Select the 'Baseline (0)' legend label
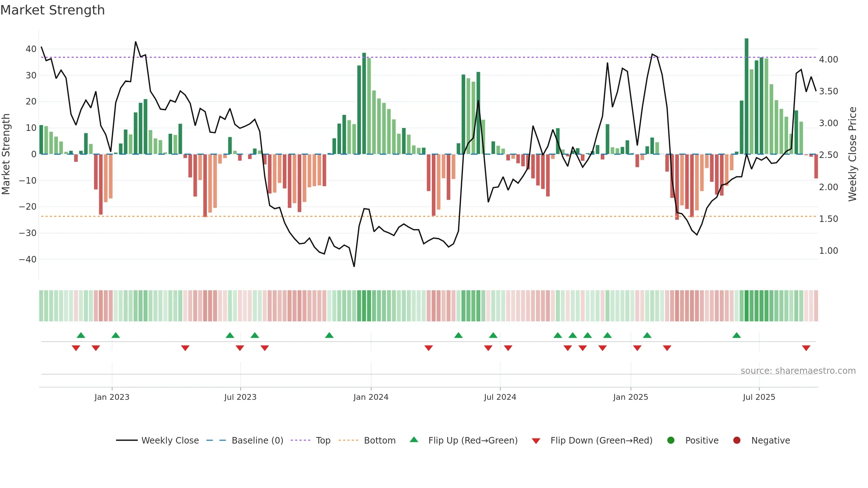The image size is (868, 488). click(x=258, y=440)
